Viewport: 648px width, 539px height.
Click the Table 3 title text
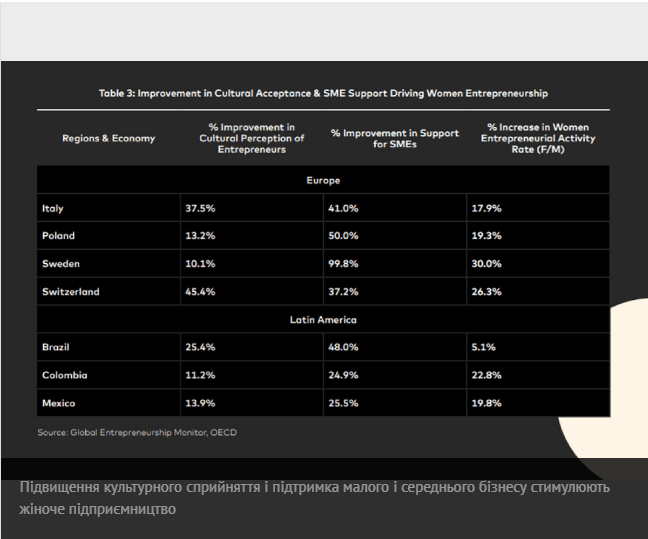pos(323,93)
